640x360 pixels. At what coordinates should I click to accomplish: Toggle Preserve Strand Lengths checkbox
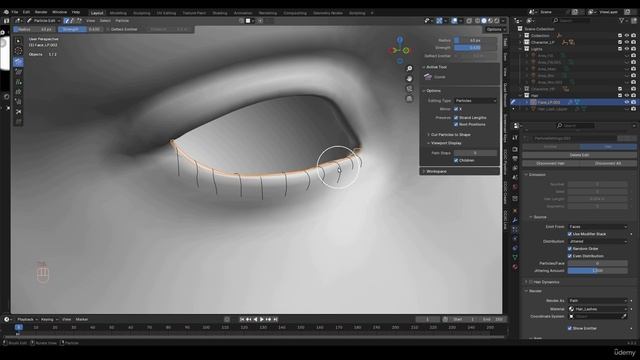[x=456, y=118]
